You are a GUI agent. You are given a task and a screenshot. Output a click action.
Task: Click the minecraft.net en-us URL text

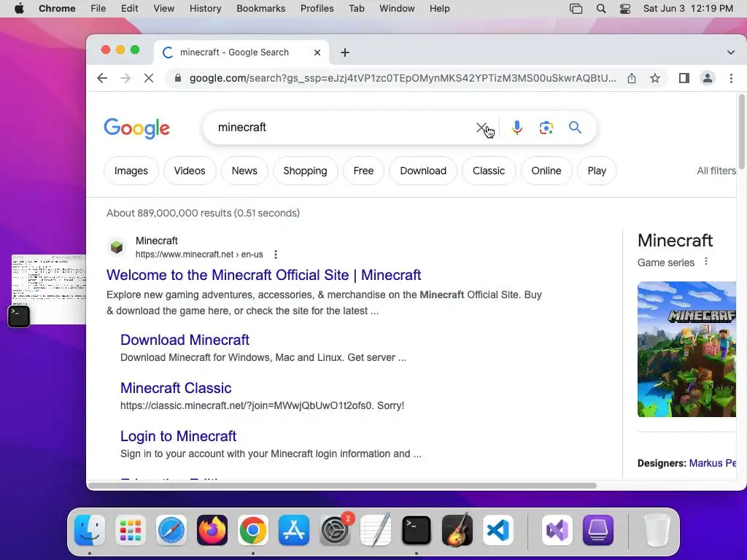click(x=199, y=254)
